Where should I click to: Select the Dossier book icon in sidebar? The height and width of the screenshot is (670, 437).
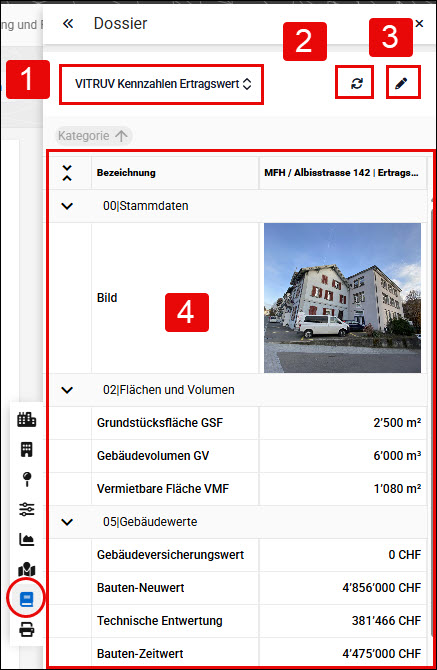(x=26, y=599)
